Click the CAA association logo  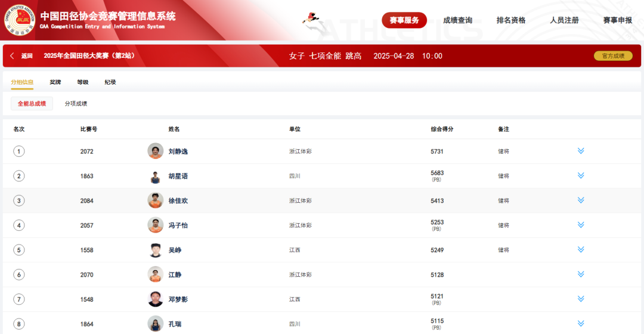tap(19, 20)
